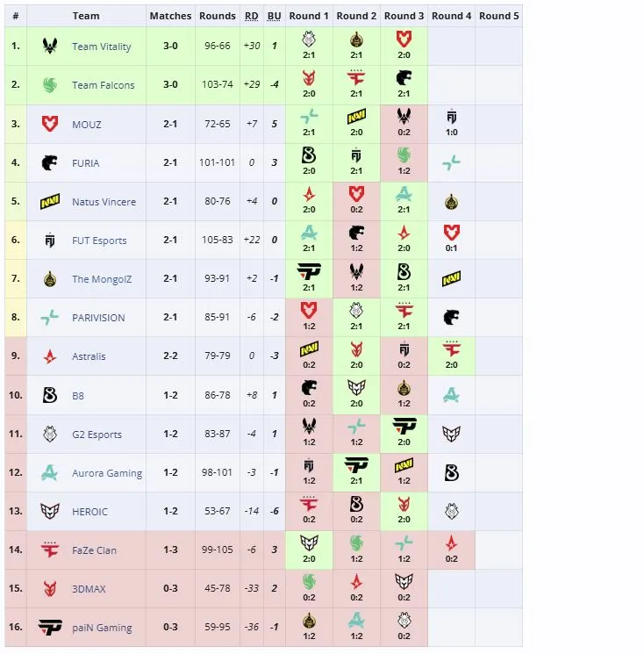Open the FaZe Clan team link
644x654 pixels.
point(94,550)
